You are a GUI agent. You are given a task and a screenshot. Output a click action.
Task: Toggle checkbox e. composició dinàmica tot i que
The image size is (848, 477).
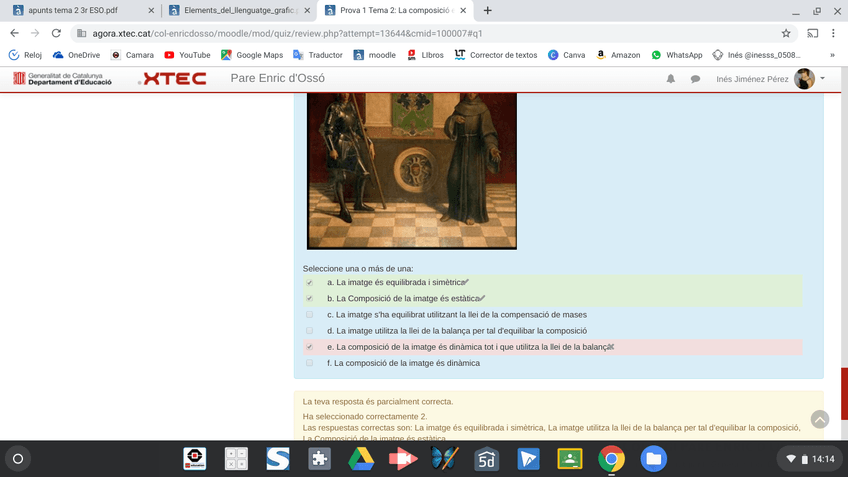coord(309,347)
